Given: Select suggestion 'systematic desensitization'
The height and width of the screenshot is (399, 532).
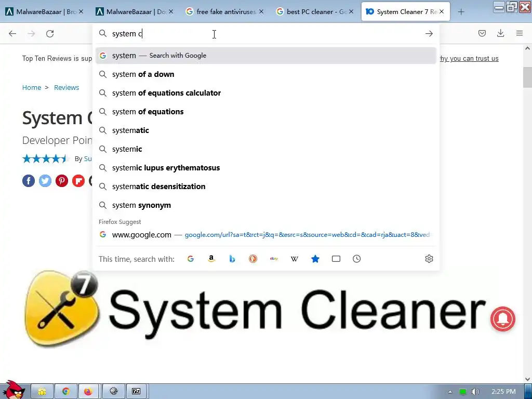Looking at the screenshot, I should point(265,187).
